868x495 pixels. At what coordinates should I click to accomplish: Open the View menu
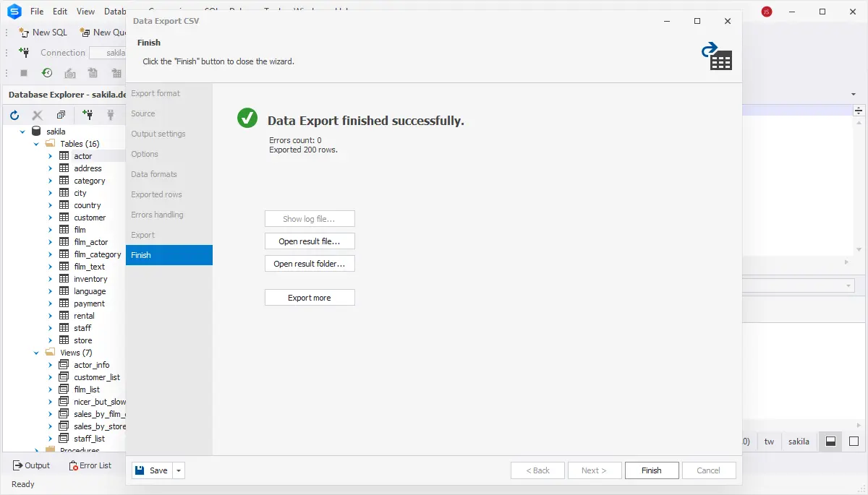[85, 12]
